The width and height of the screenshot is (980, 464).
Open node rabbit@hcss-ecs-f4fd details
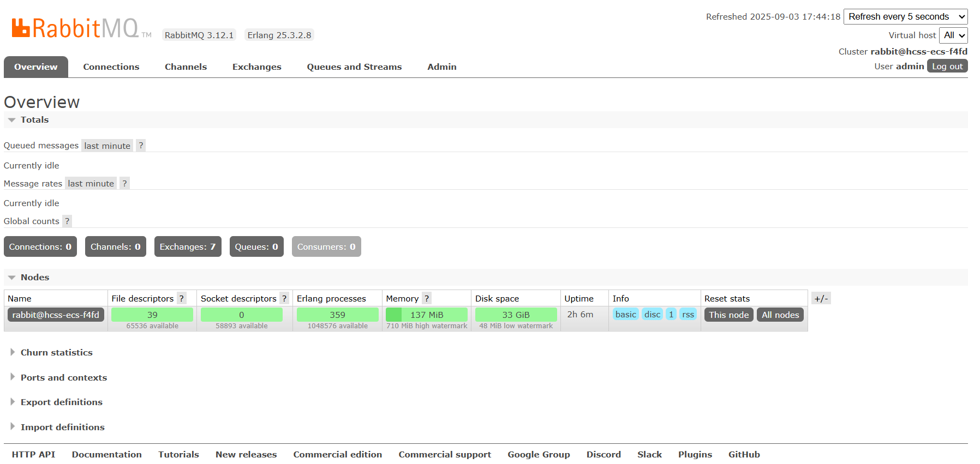click(x=56, y=315)
